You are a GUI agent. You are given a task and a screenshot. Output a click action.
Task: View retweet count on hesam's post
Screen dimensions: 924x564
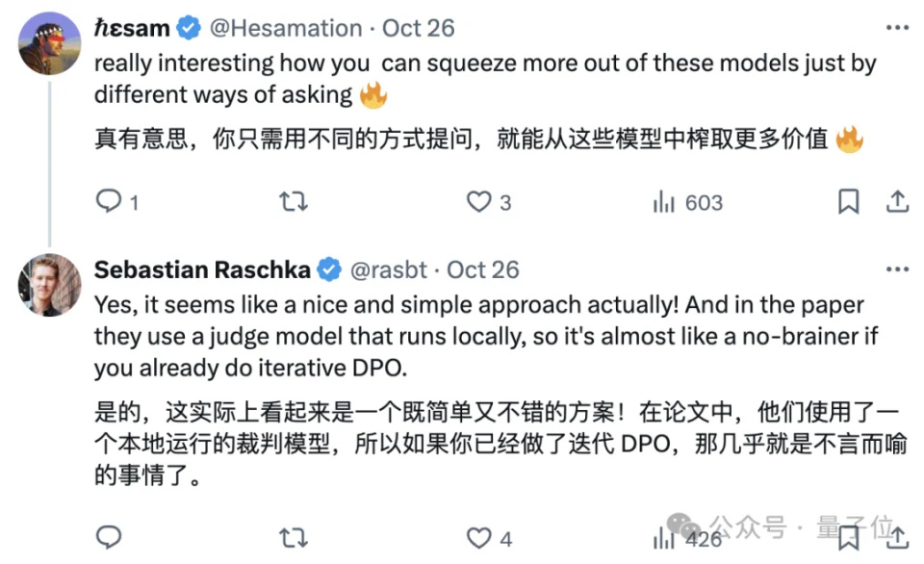294,202
